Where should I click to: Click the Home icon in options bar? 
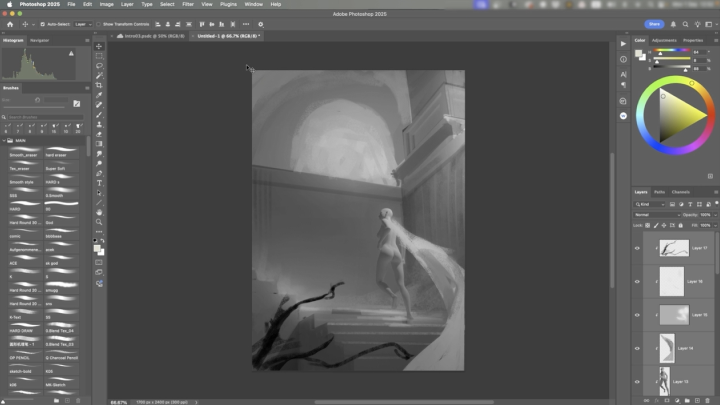pyautogui.click(x=8, y=23)
